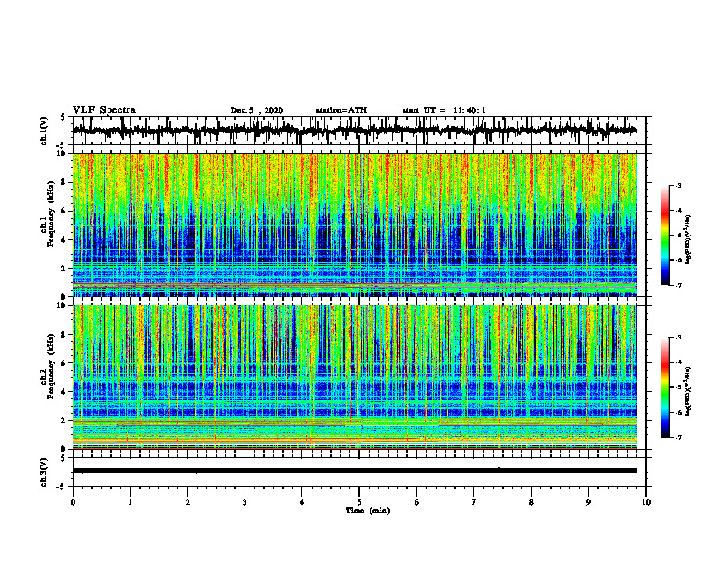Click time axis tick label "5"
The height and width of the screenshot is (563, 728).
click(359, 502)
